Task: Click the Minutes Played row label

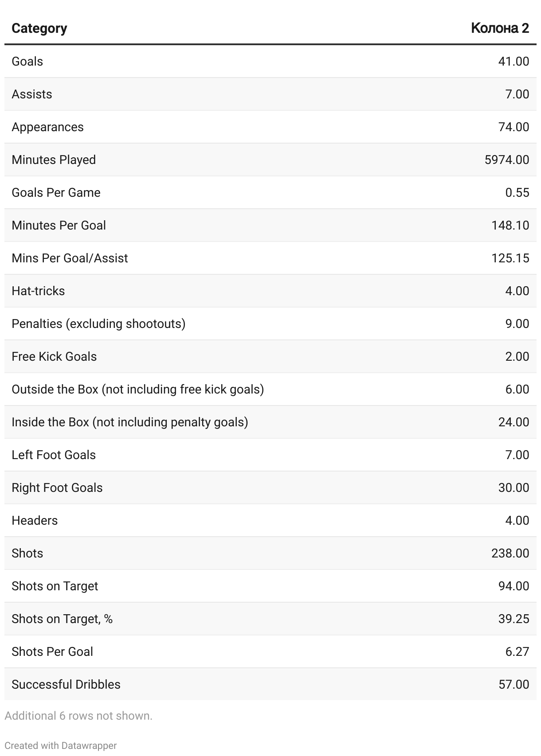Action: 54,160
